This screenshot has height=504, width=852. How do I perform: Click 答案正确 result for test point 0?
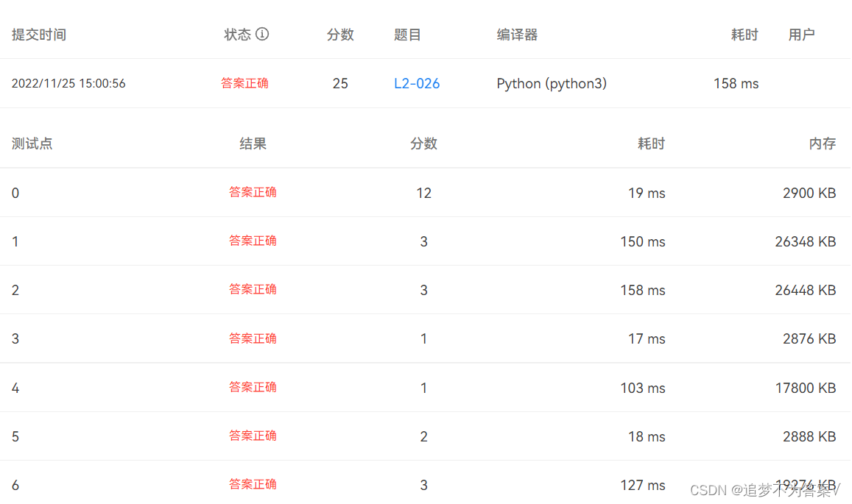(x=253, y=192)
